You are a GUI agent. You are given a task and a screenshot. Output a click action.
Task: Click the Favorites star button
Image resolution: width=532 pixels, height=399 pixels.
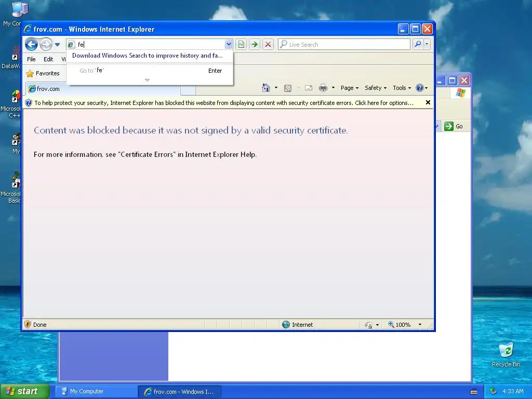pos(43,73)
